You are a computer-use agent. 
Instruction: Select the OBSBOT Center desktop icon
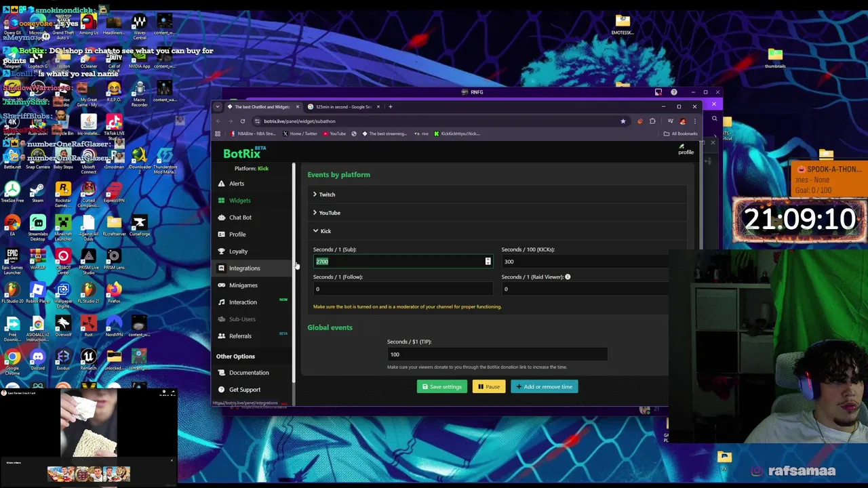(x=63, y=261)
